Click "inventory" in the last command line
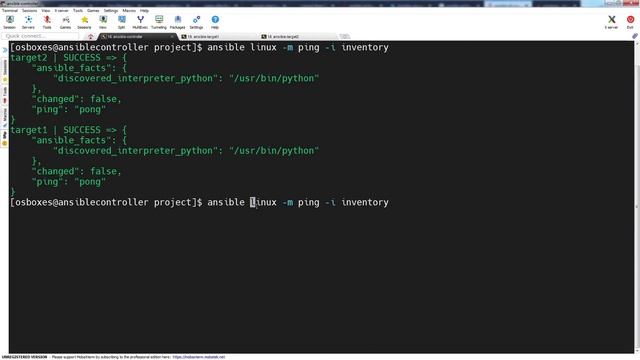The height and width of the screenshot is (360, 640). (x=365, y=202)
